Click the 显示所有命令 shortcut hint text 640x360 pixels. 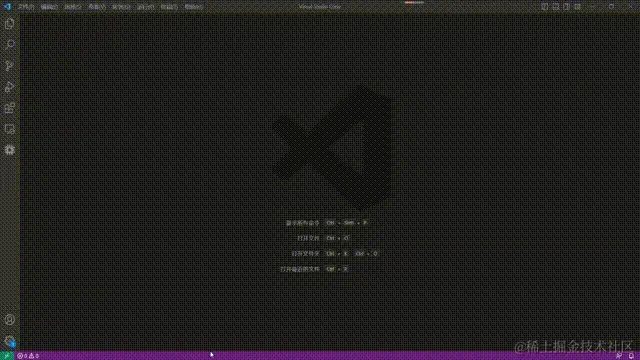pyautogui.click(x=303, y=223)
